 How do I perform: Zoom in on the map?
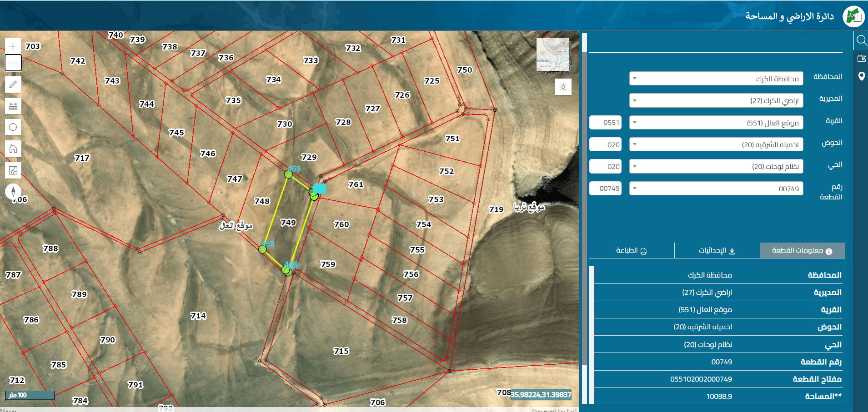point(13,46)
